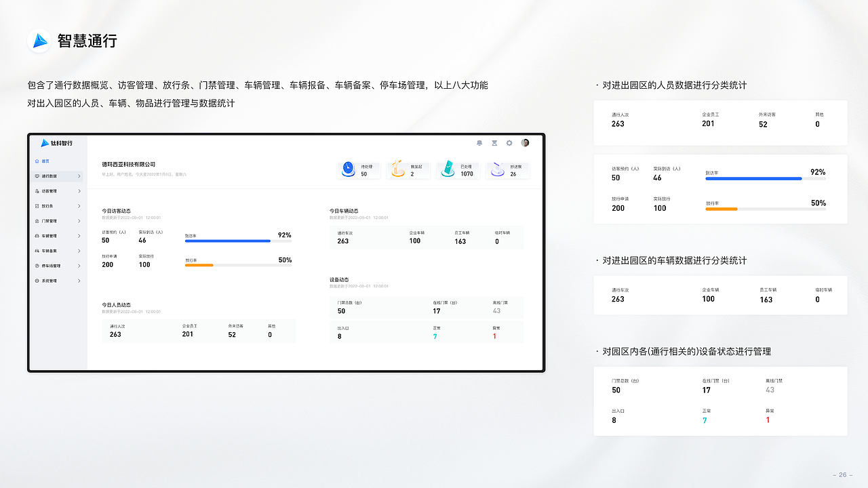
Task: Open the 已处理 1070 card
Action: (458, 170)
